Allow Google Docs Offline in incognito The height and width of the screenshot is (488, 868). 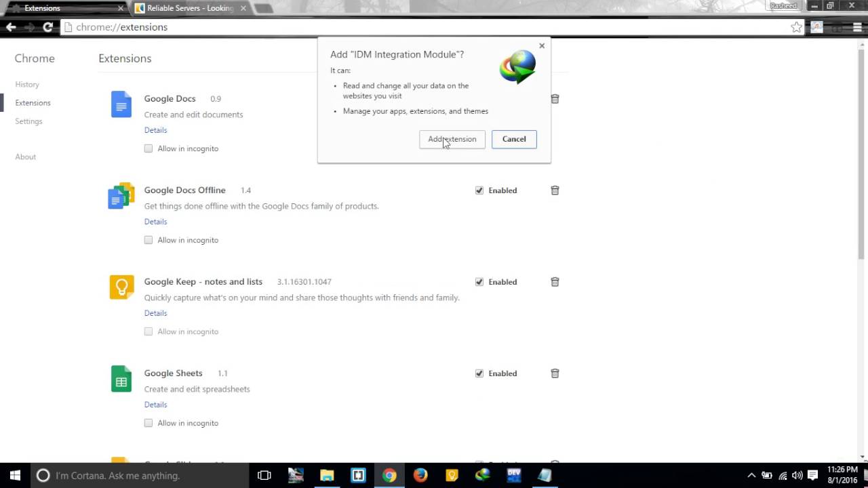click(x=149, y=240)
